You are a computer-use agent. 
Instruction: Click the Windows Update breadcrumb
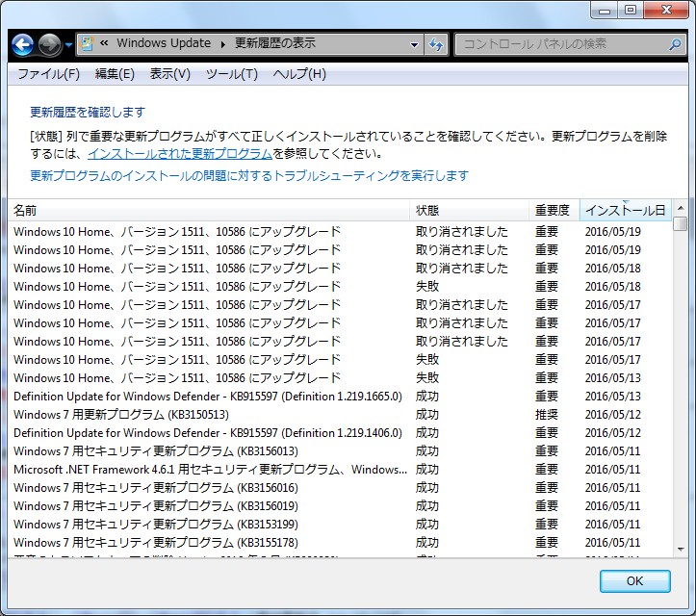[164, 43]
